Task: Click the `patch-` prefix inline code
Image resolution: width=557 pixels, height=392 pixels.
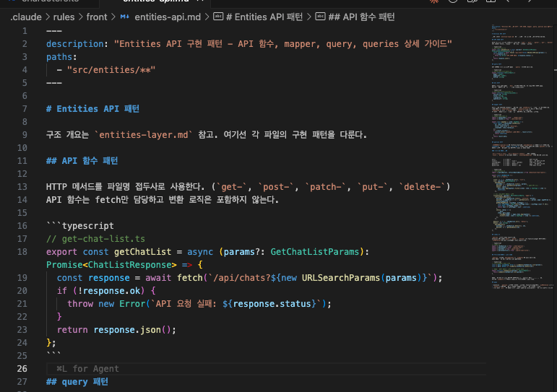Action: [x=326, y=187]
